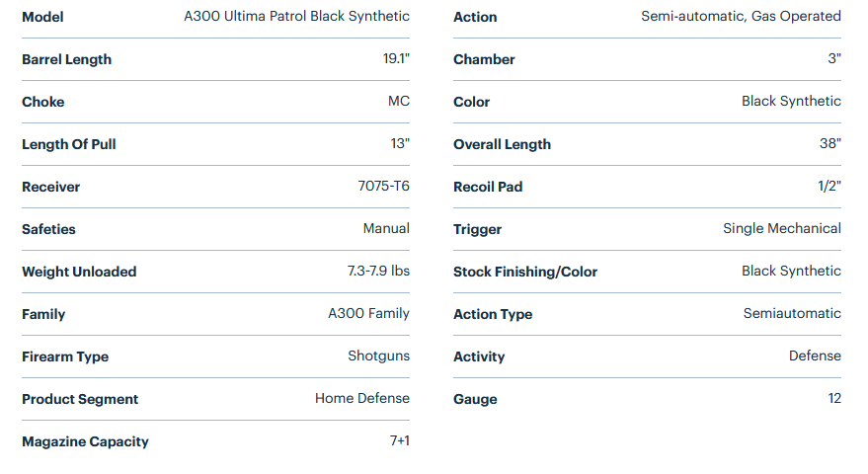Select the A300 Ultima Patrol model value

(x=296, y=17)
